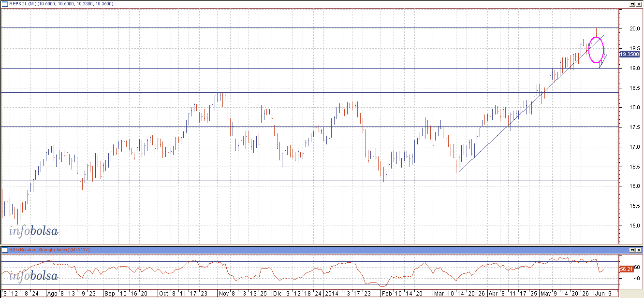Close the REPSOL price chart panel
Screen dimensions: 644x298
point(640,3)
